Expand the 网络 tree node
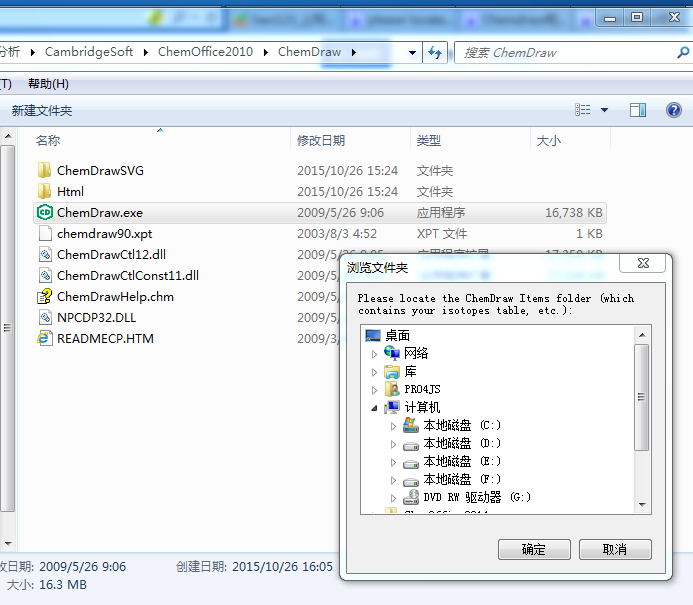 (x=374, y=354)
